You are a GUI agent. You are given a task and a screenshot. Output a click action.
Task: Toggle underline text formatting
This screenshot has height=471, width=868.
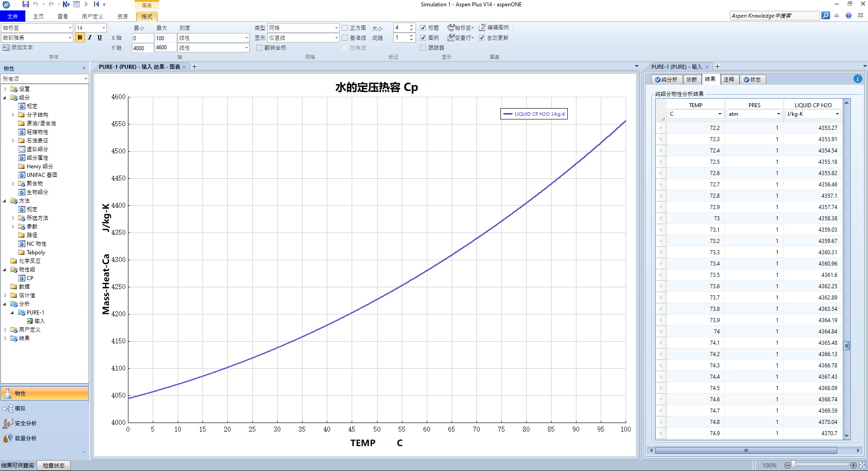[x=99, y=38]
